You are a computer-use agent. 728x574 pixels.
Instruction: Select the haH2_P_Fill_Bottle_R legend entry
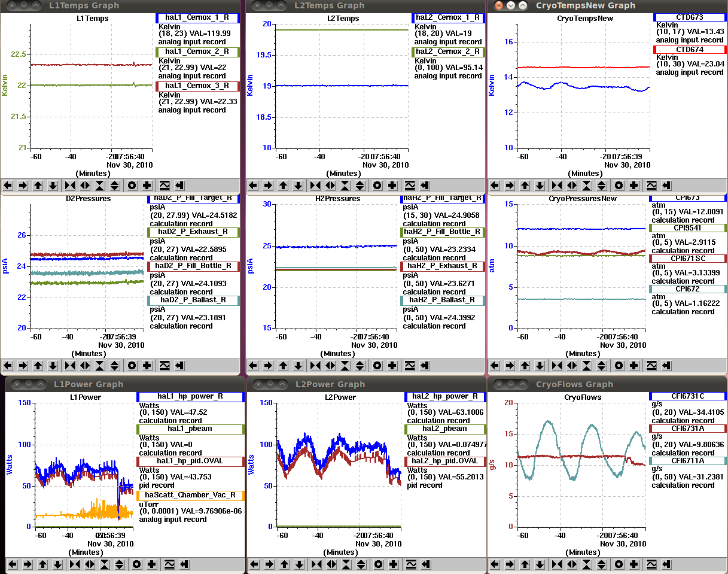tap(443, 232)
